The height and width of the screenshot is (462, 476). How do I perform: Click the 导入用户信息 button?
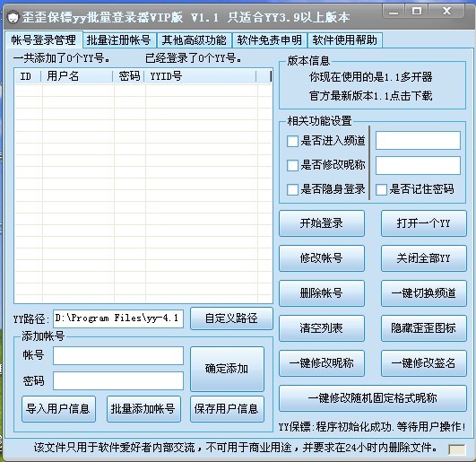click(58, 409)
